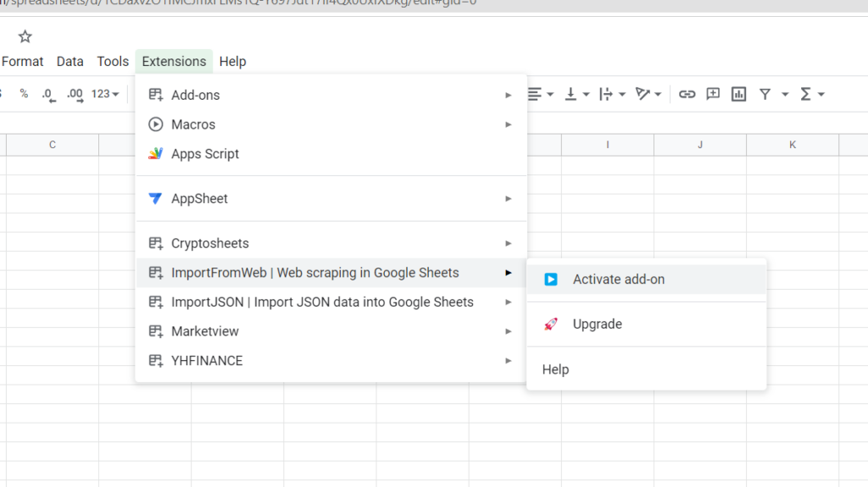Open the Data menu
The width and height of the screenshot is (868, 487).
pyautogui.click(x=70, y=61)
